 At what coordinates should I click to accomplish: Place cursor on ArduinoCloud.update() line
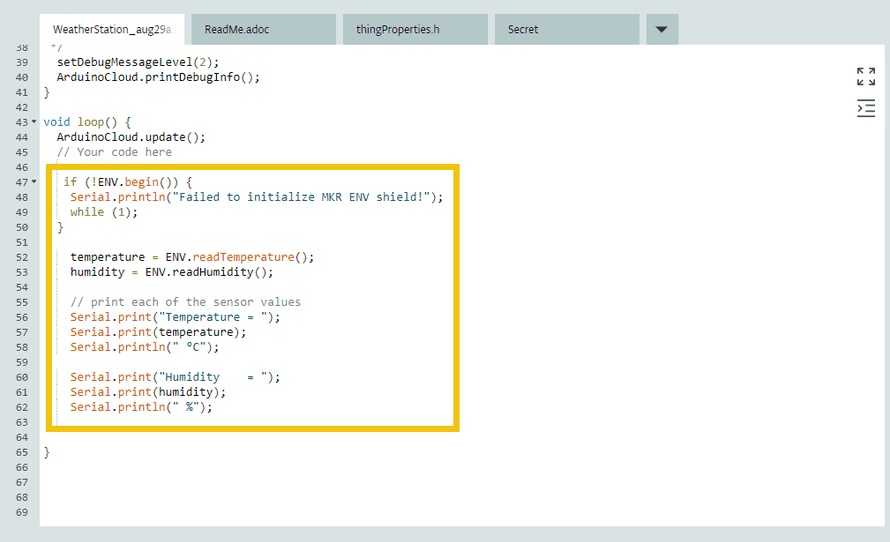click(130, 137)
